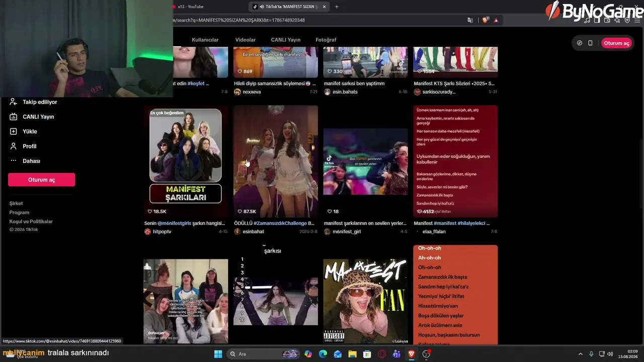The width and height of the screenshot is (644, 362).
Task: Open the red lyrics video by elaa_ffalan
Action: (x=455, y=161)
